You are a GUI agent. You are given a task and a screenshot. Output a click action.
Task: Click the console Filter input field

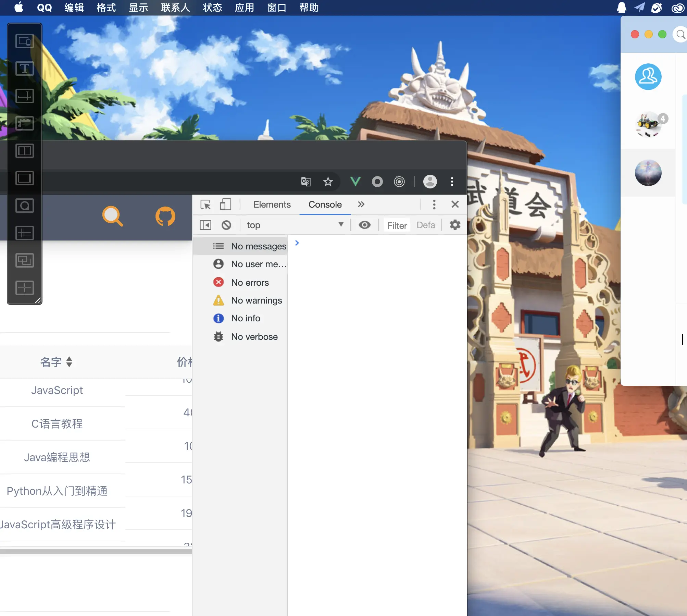[x=397, y=225]
